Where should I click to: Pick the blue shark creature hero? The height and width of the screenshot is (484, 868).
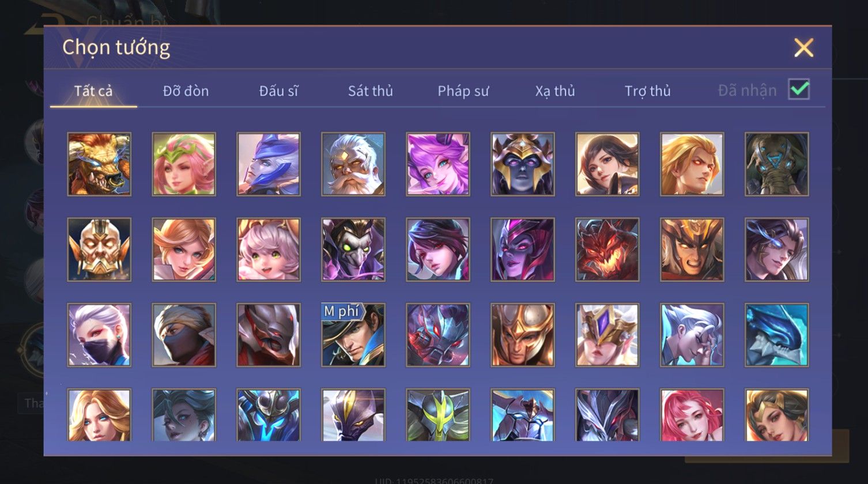777,335
